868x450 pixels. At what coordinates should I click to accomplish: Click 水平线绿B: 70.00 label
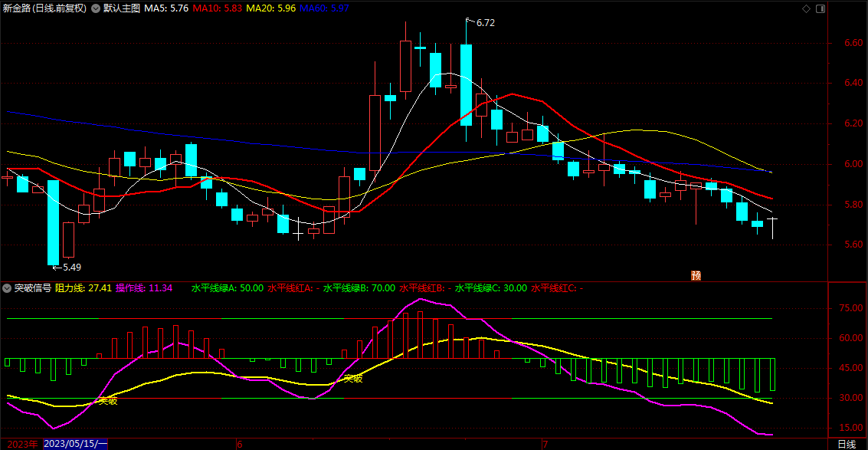pos(359,288)
